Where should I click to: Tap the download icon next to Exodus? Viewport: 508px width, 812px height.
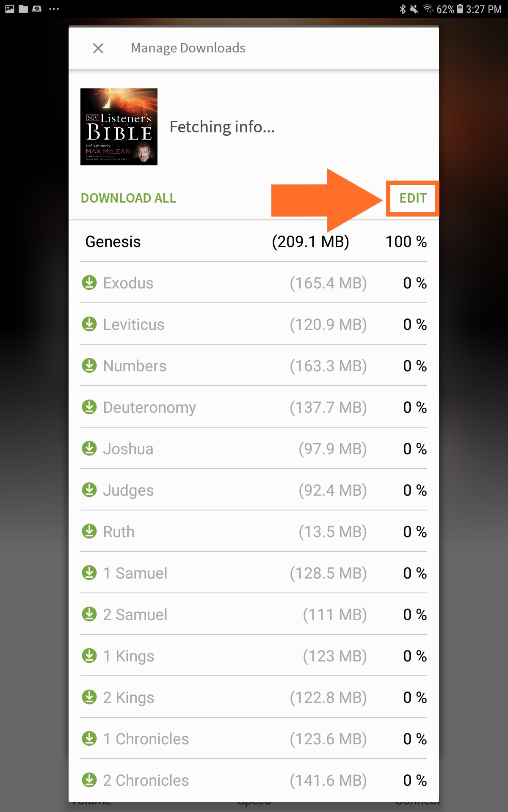click(x=89, y=283)
